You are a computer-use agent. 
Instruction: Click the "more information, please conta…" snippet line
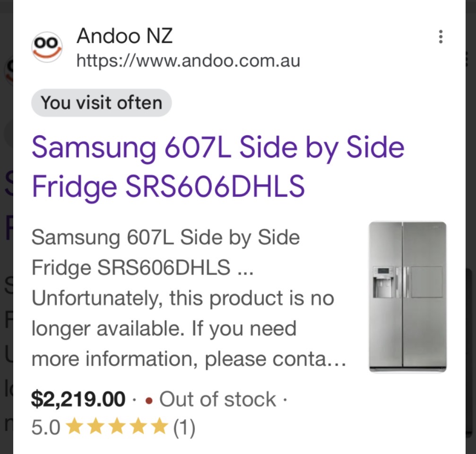[189, 359]
